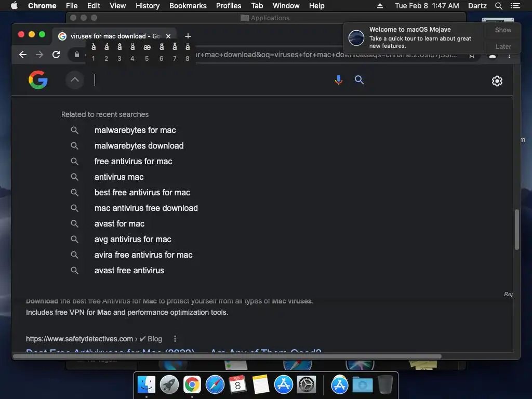Open the Bookmarks menu

pyautogui.click(x=188, y=6)
